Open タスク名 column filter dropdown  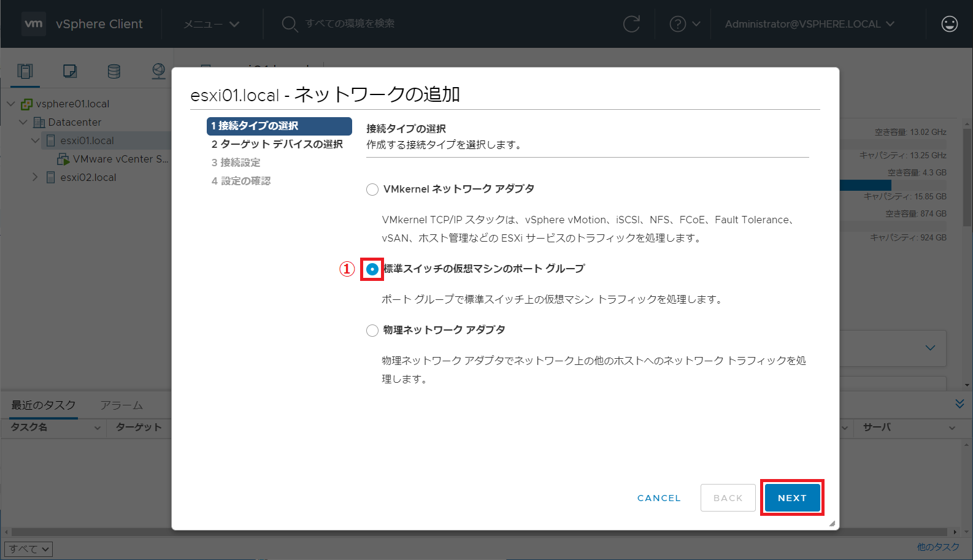(x=97, y=428)
